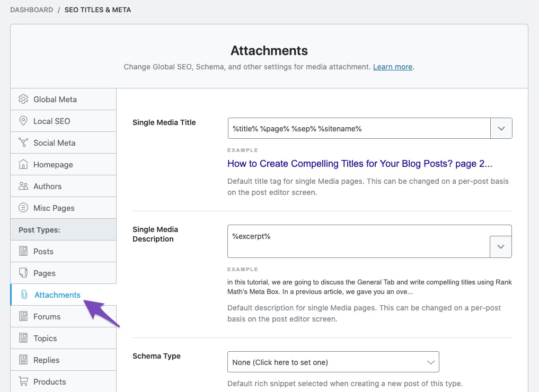The image size is (539, 392).
Task: Click the Social Meta share-node icon
Action: (23, 142)
